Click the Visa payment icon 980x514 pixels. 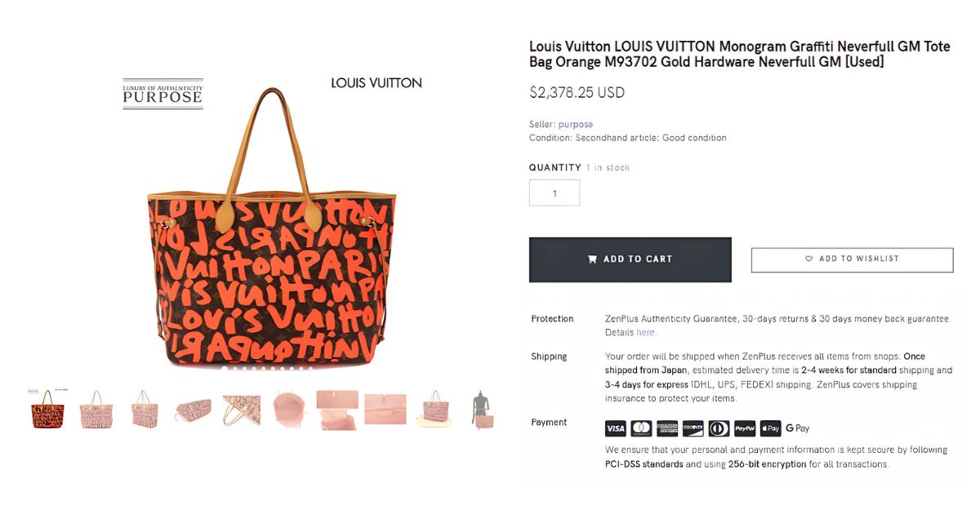point(615,428)
